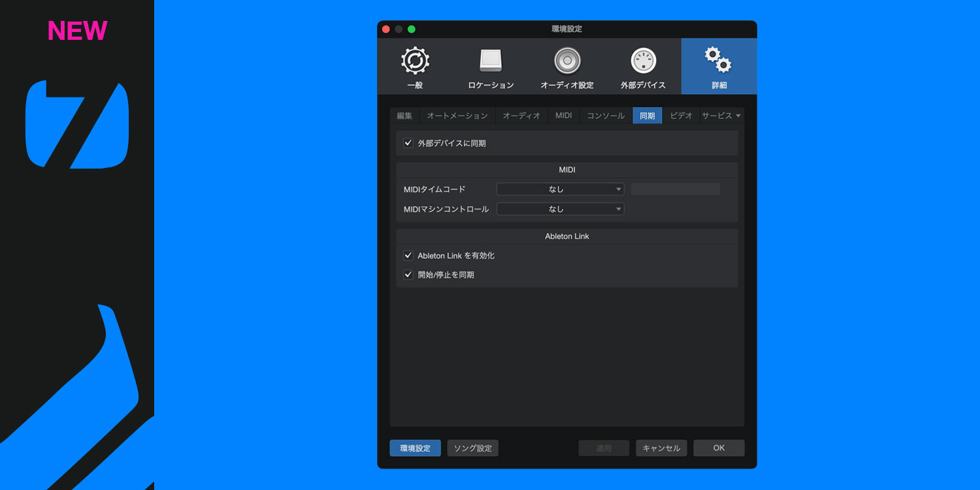Click the 環境設定 button at bottom
This screenshot has height=490, width=980.
pyautogui.click(x=416, y=448)
